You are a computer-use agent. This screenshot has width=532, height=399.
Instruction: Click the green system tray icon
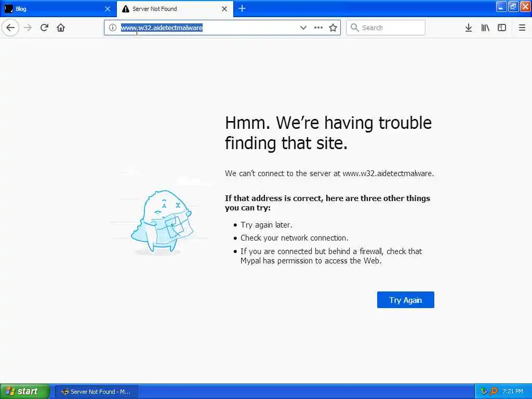coord(484,391)
